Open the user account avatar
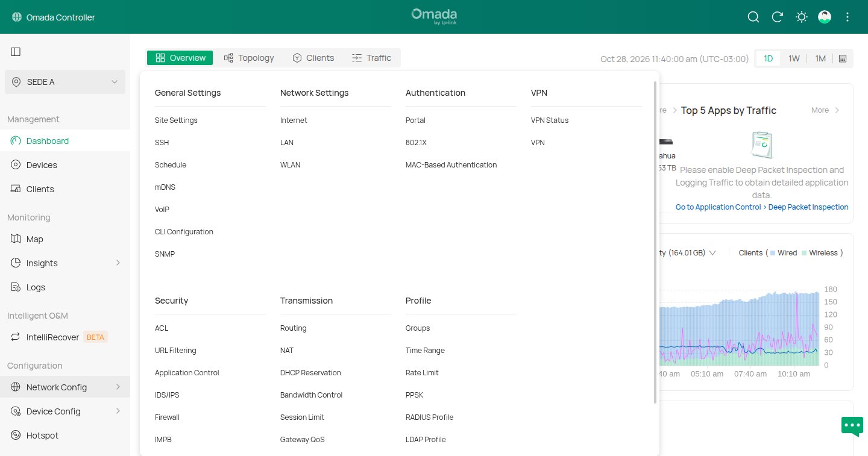 [825, 17]
